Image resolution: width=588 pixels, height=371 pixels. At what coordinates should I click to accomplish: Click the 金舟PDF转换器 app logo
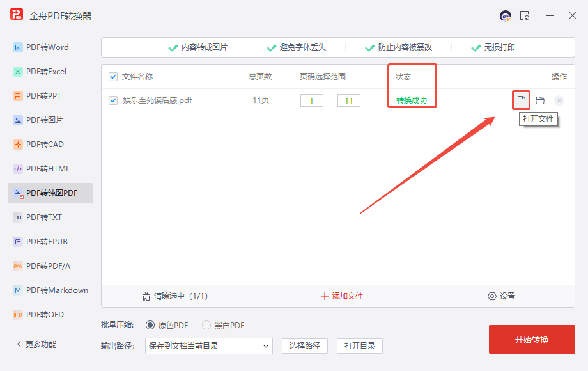tap(17, 15)
